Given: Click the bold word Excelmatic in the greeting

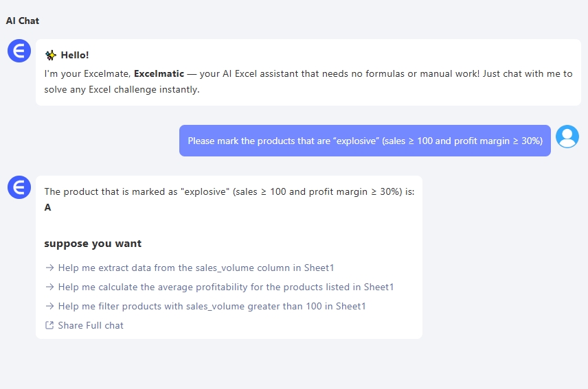Looking at the screenshot, I should (159, 73).
